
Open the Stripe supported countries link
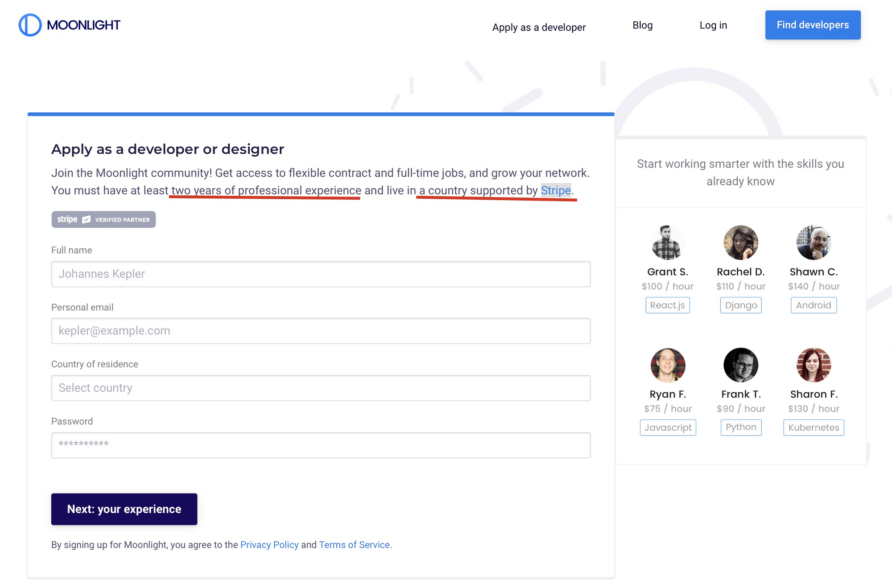click(x=555, y=190)
